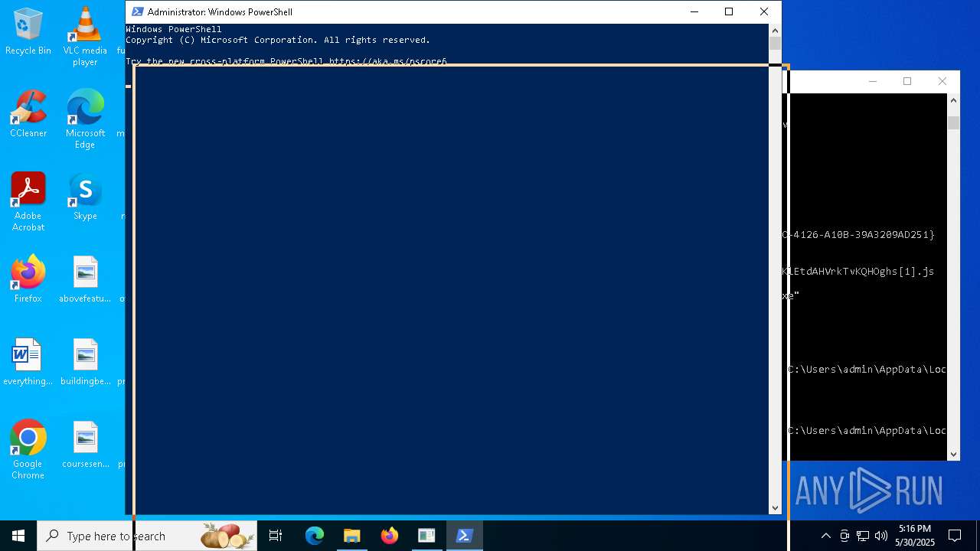Show hidden system tray icons

(825, 536)
